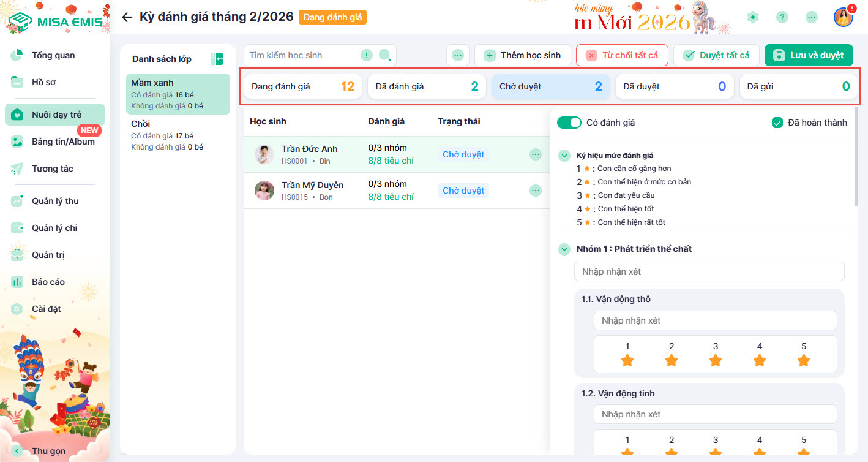Rate Vận động thô with 4 stars
The width and height of the screenshot is (868, 462).
coord(760,360)
